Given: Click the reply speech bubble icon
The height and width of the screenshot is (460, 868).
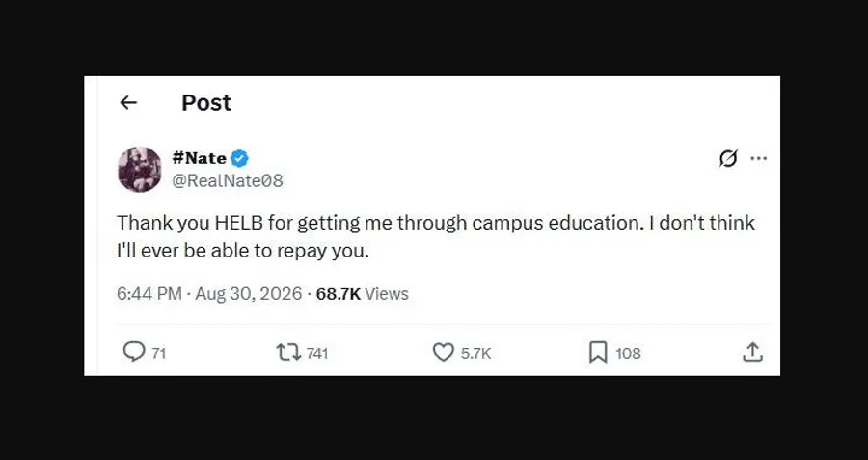Looking at the screenshot, I should pyautogui.click(x=133, y=352).
